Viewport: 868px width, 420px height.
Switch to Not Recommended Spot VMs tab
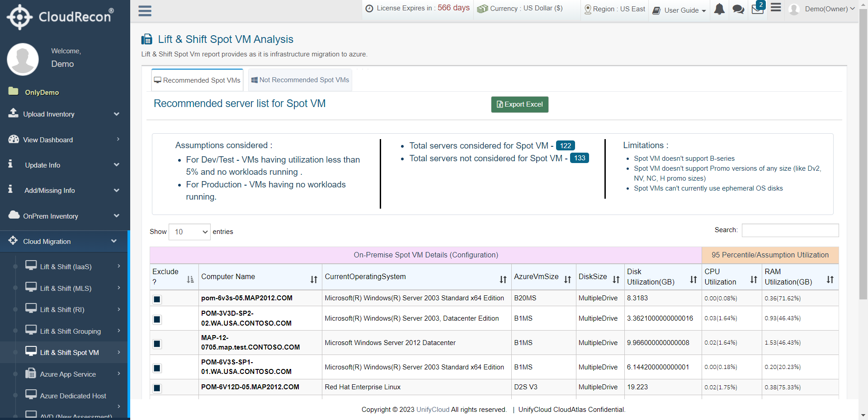[x=300, y=80]
